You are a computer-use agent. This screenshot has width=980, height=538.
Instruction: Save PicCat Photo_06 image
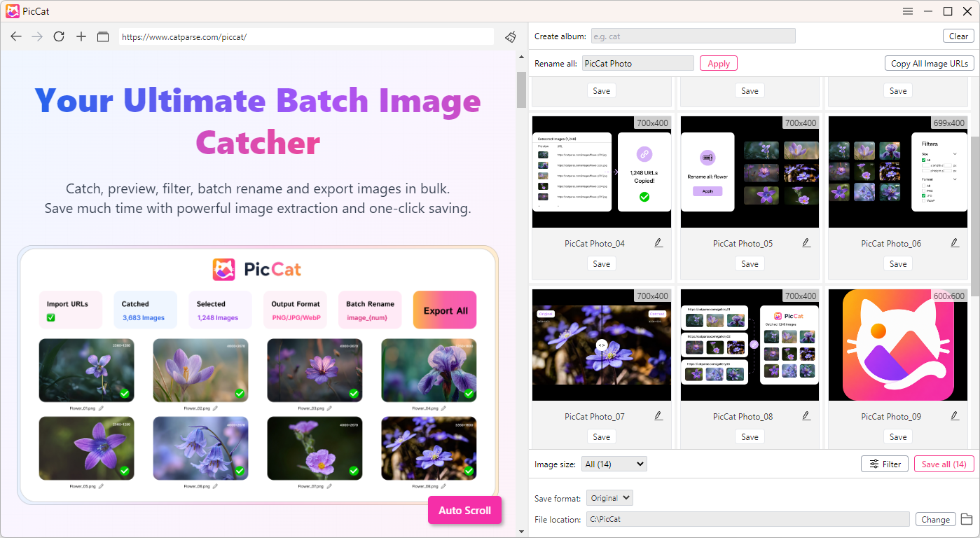(x=898, y=264)
